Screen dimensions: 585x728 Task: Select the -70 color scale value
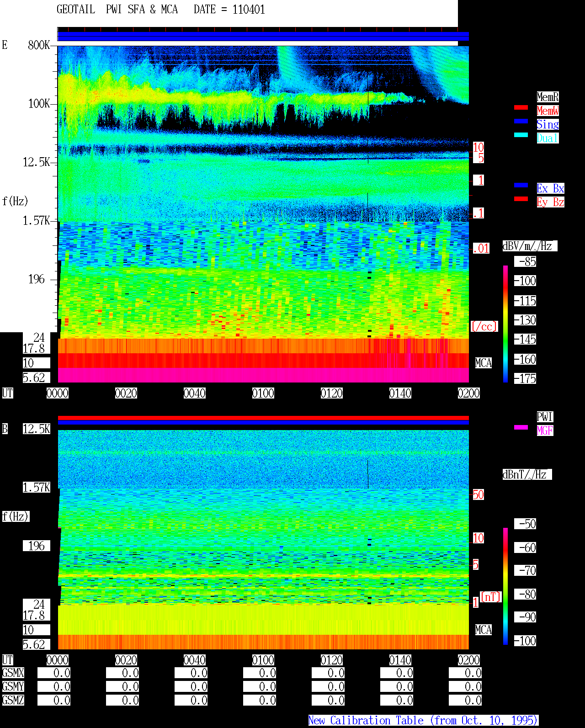click(525, 570)
